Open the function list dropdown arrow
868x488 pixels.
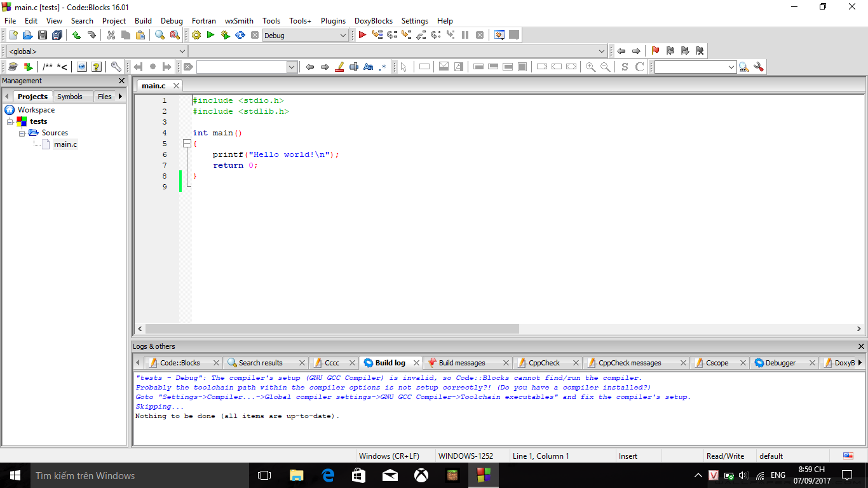pyautogui.click(x=602, y=51)
